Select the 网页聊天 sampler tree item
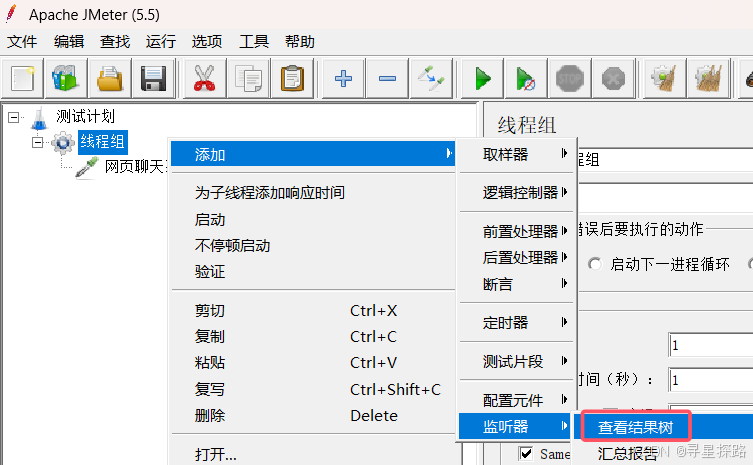Viewport: 753px width, 465px height. point(135,167)
